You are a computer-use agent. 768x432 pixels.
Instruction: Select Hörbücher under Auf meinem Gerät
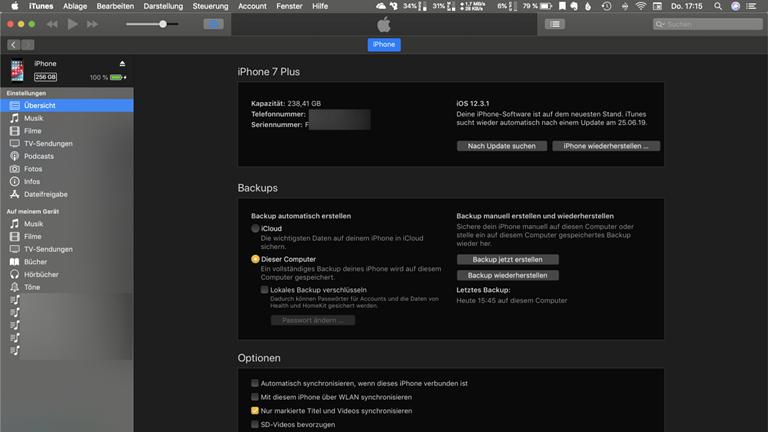(x=42, y=274)
